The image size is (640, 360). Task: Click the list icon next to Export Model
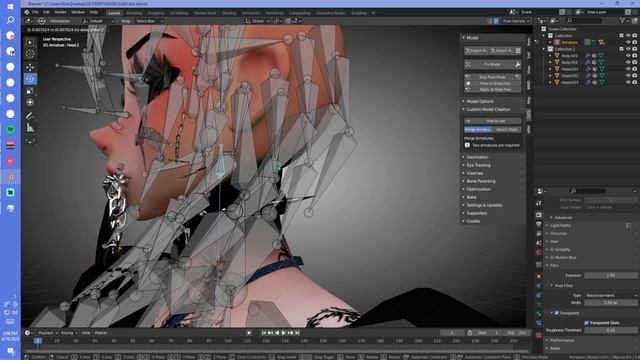point(518,51)
